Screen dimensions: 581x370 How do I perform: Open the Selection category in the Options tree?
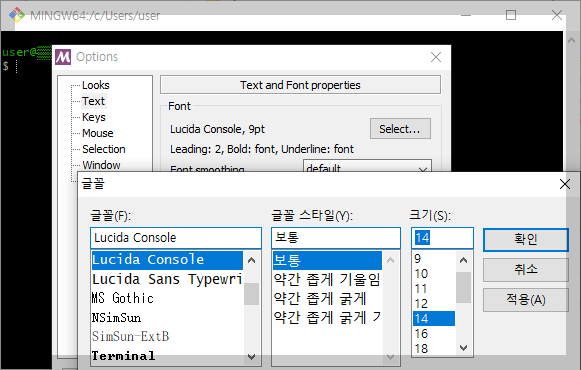click(104, 149)
